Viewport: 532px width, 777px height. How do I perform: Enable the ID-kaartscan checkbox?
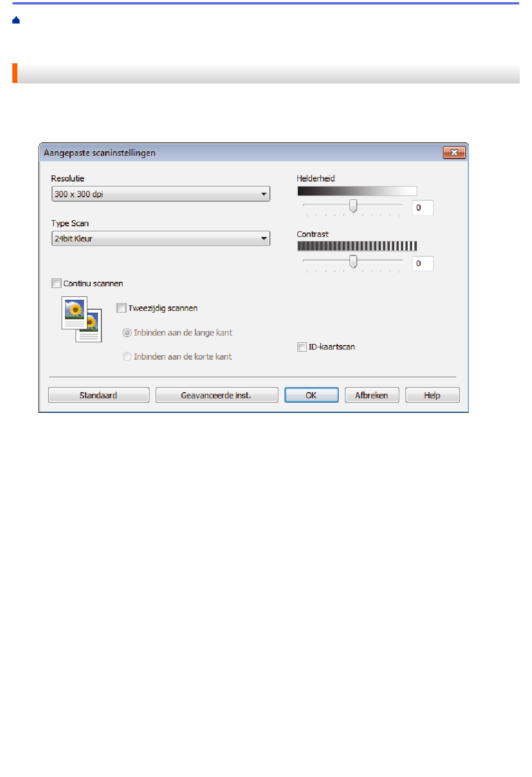[x=302, y=347]
